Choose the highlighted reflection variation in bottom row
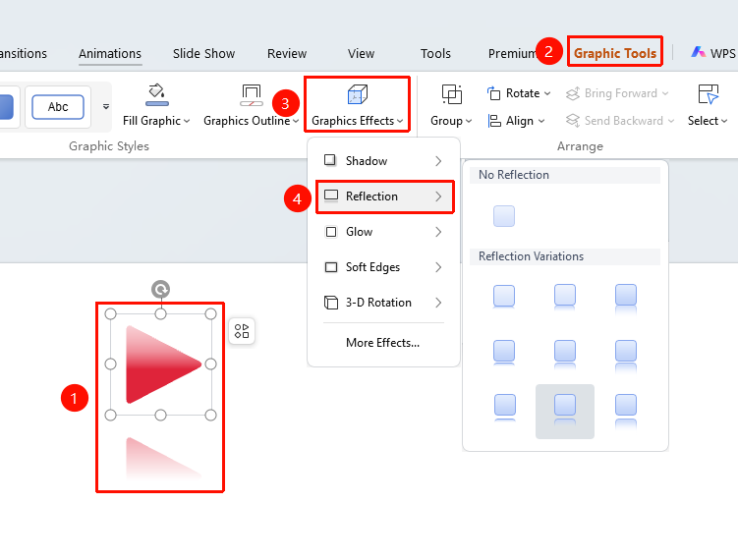The width and height of the screenshot is (738, 560). pyautogui.click(x=565, y=412)
